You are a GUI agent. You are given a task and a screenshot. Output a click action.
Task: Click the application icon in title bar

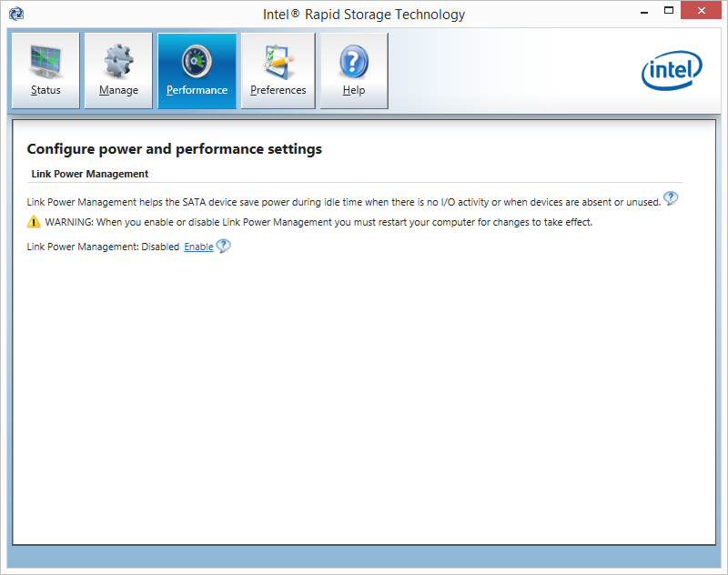tap(16, 14)
